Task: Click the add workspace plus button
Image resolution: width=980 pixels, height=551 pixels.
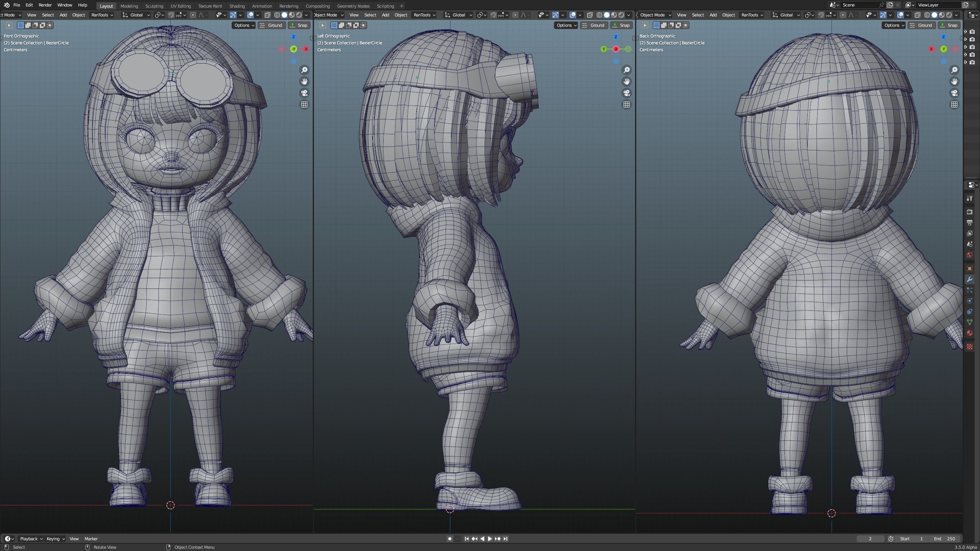Action: (402, 6)
